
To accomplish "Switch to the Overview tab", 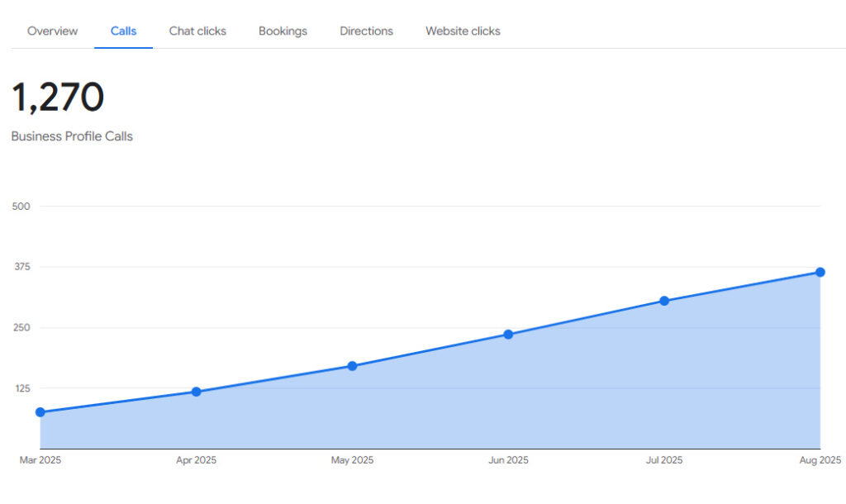I will coord(52,31).
